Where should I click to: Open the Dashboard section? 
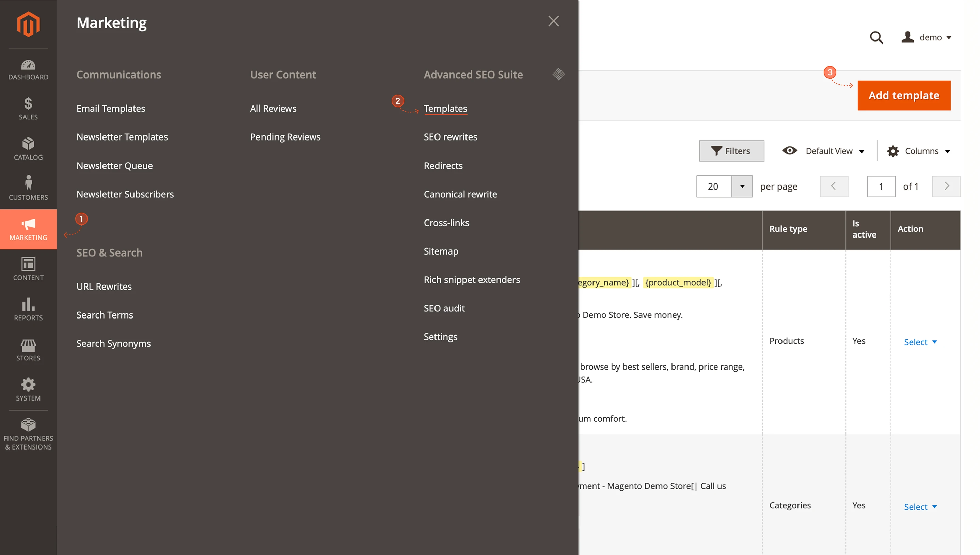pyautogui.click(x=28, y=70)
